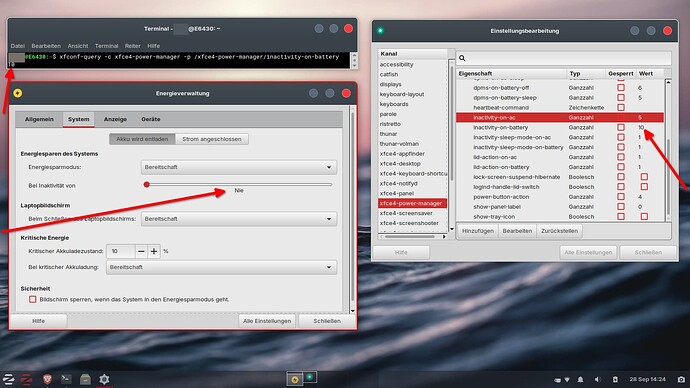Select xfce4-panel channel

pos(412,193)
